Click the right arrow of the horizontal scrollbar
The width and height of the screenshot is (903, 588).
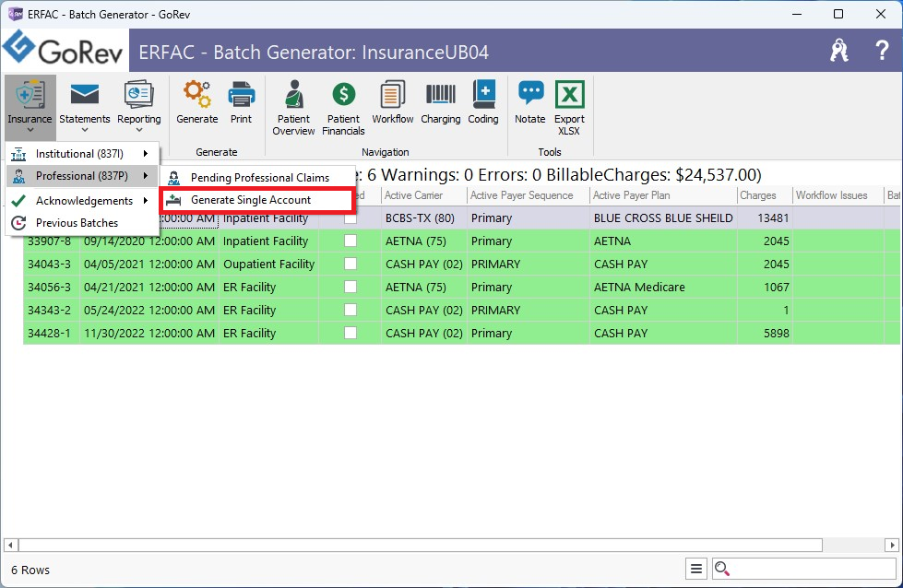pos(892,545)
